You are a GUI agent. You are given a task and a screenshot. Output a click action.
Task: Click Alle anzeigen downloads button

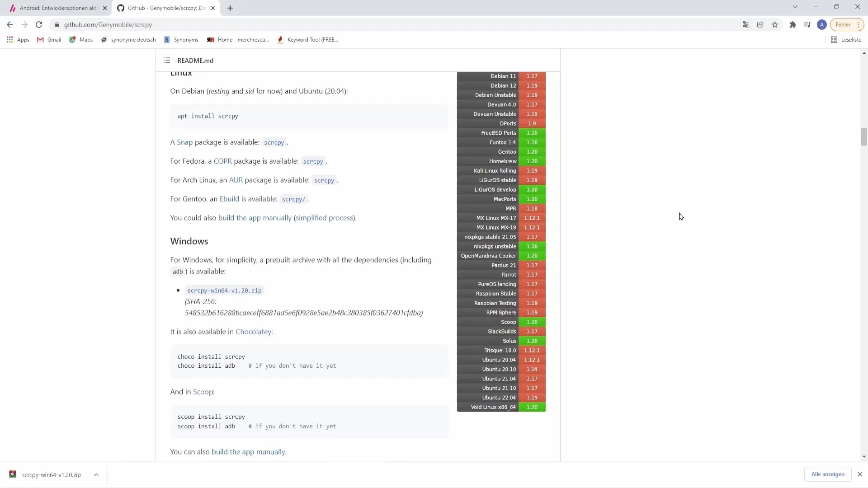[x=828, y=474]
